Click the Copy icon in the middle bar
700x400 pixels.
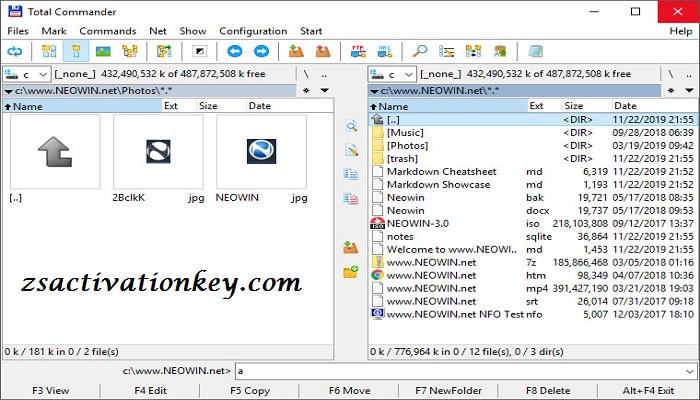tap(351, 174)
